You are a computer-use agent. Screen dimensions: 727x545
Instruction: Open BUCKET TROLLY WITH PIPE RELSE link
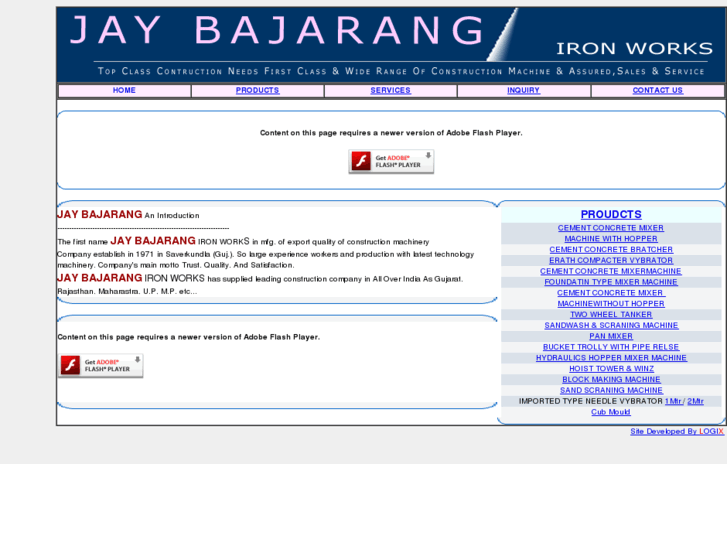[611, 347]
